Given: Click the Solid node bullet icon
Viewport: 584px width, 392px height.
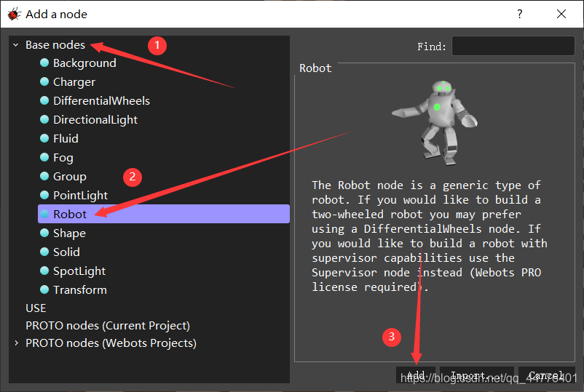Looking at the screenshot, I should 44,252.
